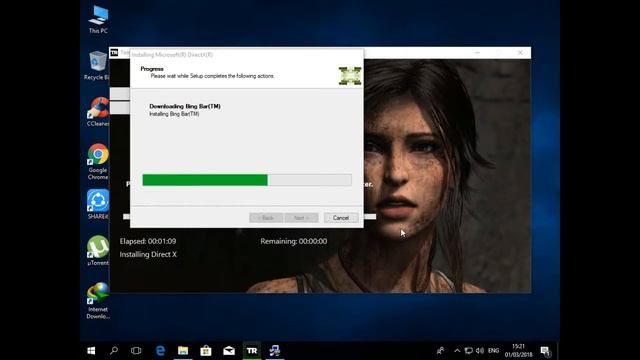This screenshot has height=360, width=640.
Task: Open the Action Center notifications icon
Action: click(546, 351)
